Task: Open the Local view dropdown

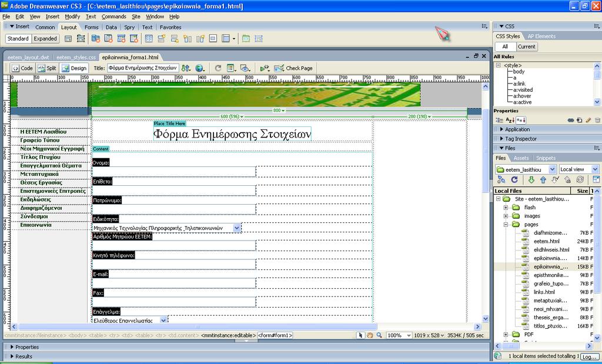Action: tap(595, 169)
